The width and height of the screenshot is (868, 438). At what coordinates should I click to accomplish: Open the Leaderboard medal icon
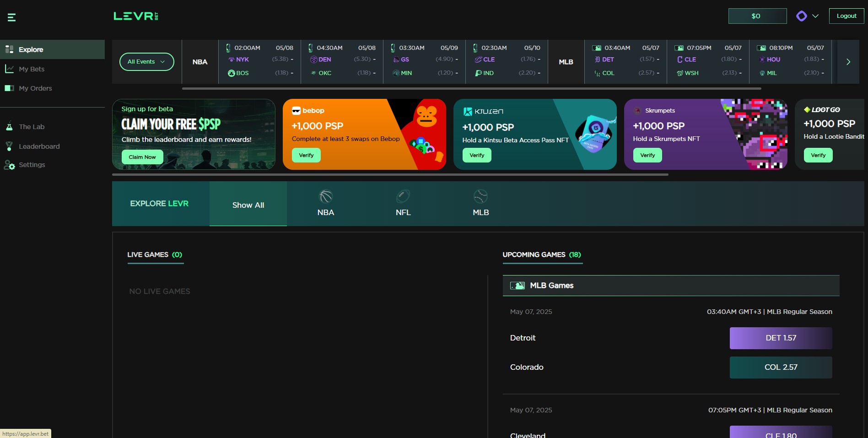pos(9,146)
